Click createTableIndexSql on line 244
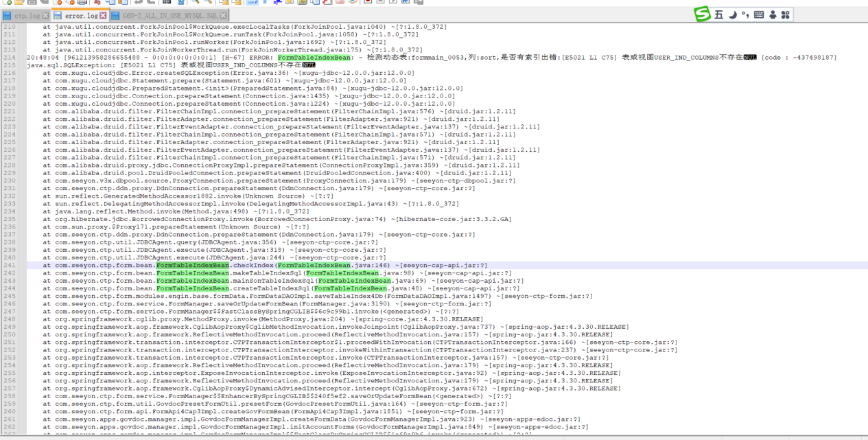The image size is (868, 440). coord(272,288)
